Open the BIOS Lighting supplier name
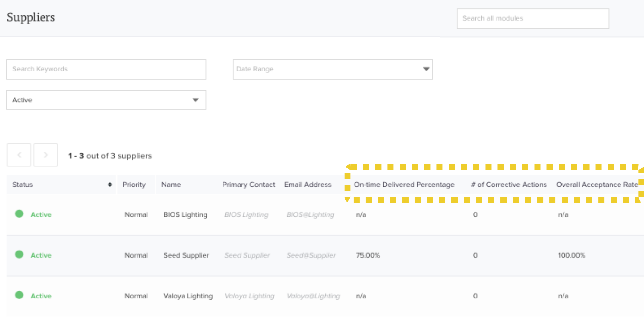 coord(185,215)
